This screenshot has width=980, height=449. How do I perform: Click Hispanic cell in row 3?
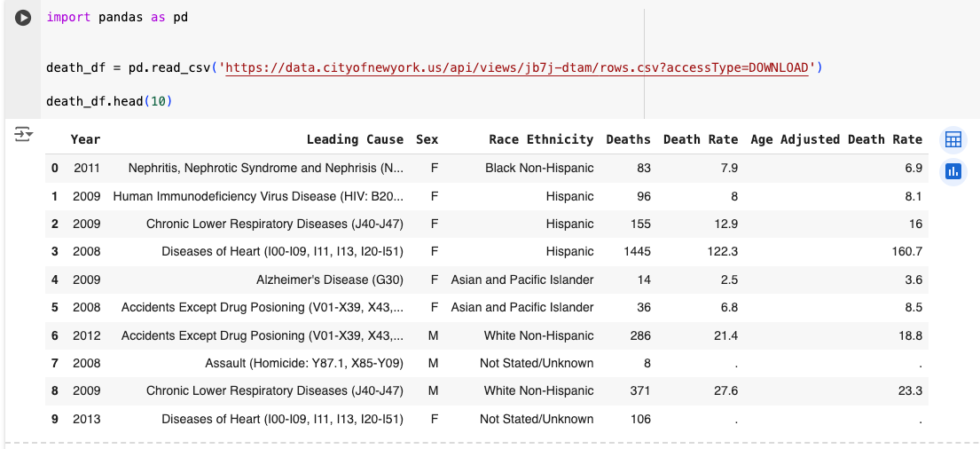[x=569, y=251]
